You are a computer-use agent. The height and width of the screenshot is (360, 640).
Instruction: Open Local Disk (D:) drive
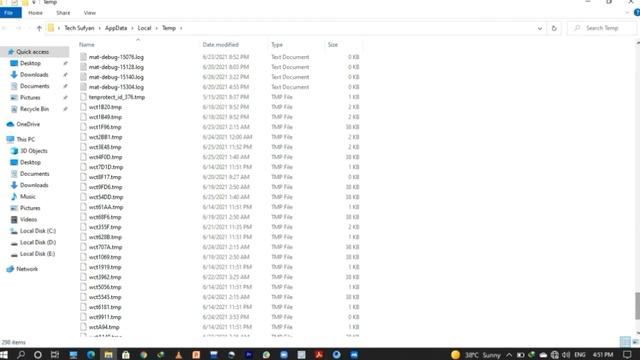point(38,242)
